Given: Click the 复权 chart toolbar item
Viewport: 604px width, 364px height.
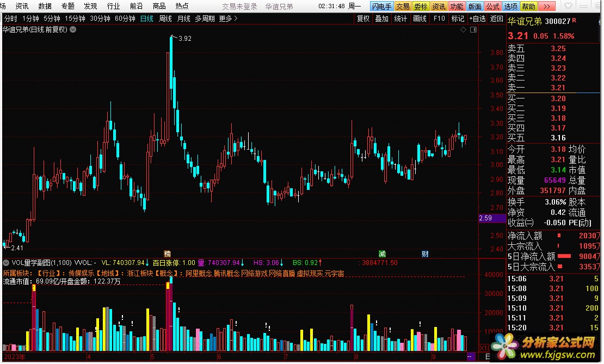Looking at the screenshot, I should click(363, 18).
